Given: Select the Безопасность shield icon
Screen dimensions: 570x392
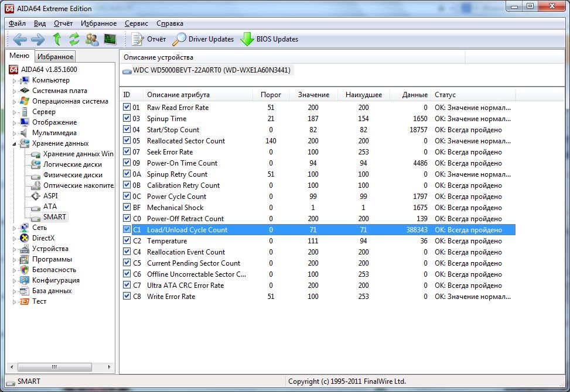Looking at the screenshot, I should tap(25, 270).
